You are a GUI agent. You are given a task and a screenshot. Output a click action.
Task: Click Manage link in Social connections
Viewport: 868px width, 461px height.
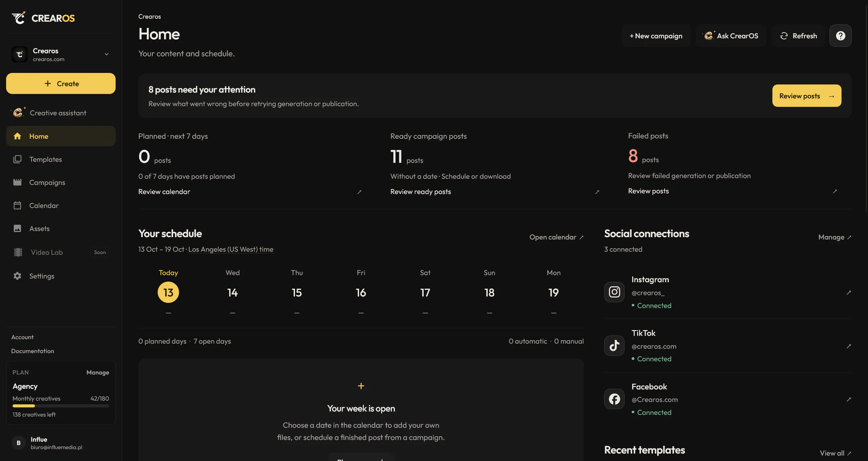pos(835,237)
